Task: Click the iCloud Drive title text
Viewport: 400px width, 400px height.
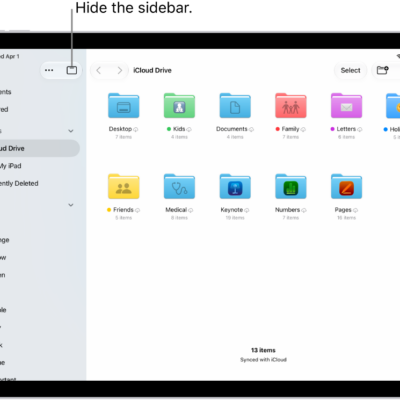Action: click(152, 70)
